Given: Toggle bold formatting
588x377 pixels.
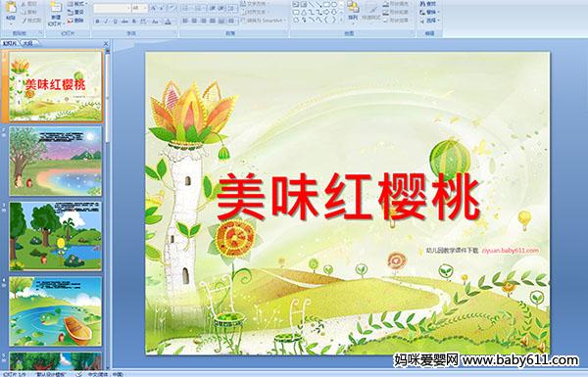Looking at the screenshot, I should pyautogui.click(x=97, y=22).
